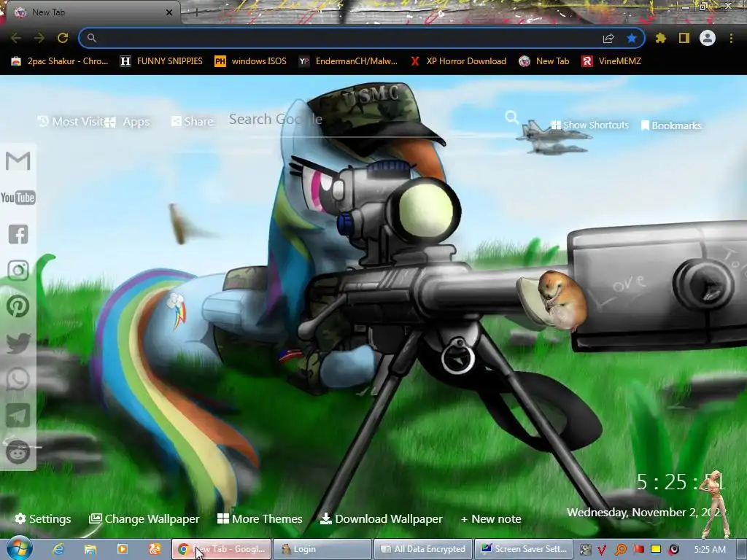Go back with the browser back arrow
Image resolution: width=747 pixels, height=560 pixels.
pos(16,38)
